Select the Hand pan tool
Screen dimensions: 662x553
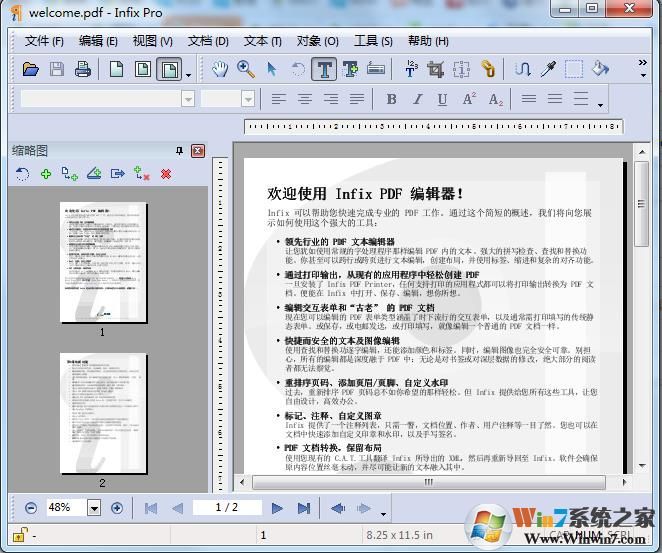coord(221,69)
